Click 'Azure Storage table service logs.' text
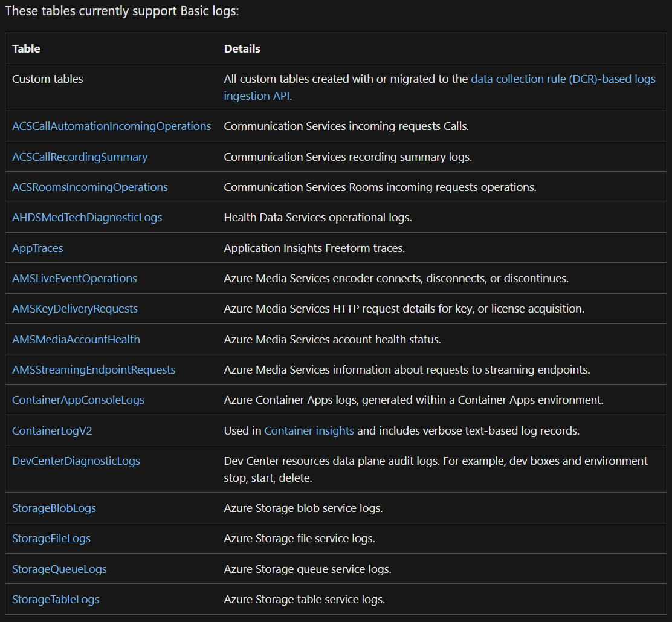Screen dimensions: 672x622 click(305, 600)
